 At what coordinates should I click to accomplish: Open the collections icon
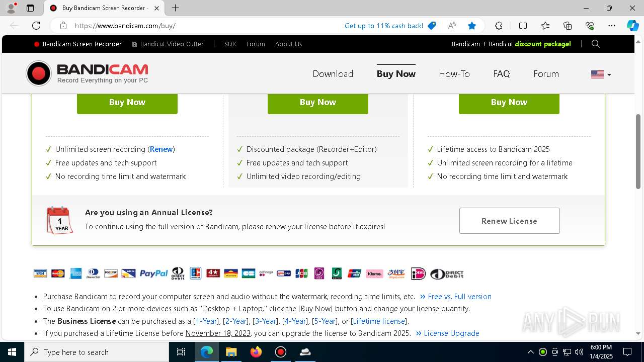click(x=568, y=26)
